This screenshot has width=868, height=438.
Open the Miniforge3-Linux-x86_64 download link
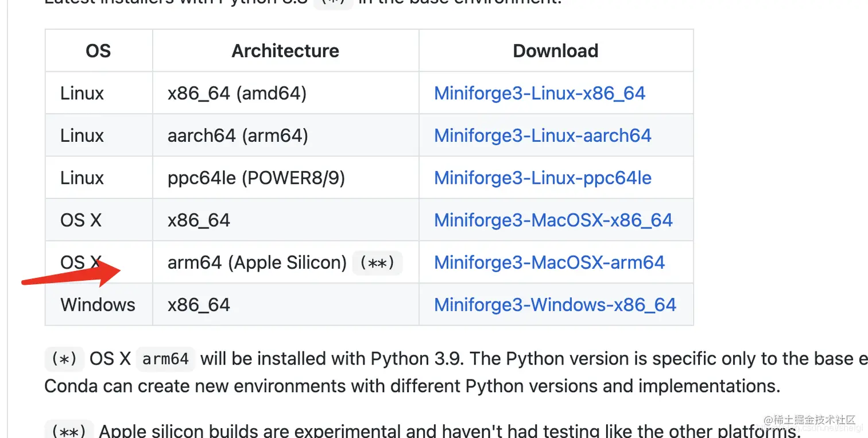point(540,93)
